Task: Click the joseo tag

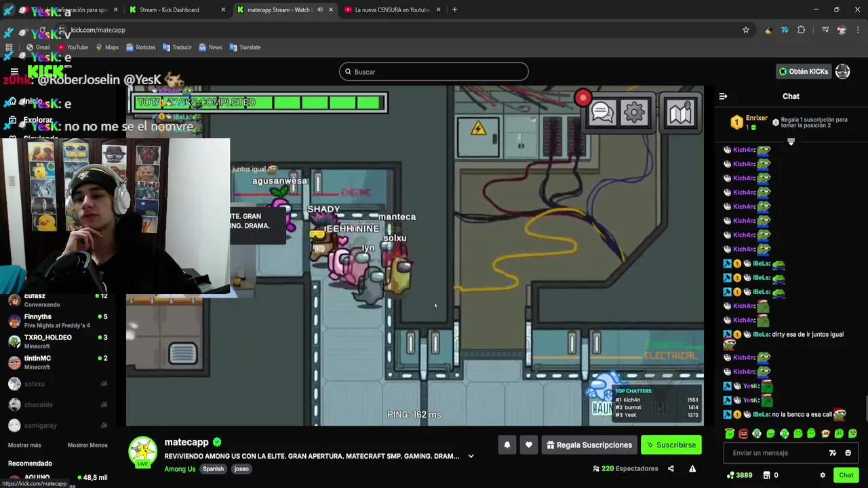Action: tap(241, 469)
